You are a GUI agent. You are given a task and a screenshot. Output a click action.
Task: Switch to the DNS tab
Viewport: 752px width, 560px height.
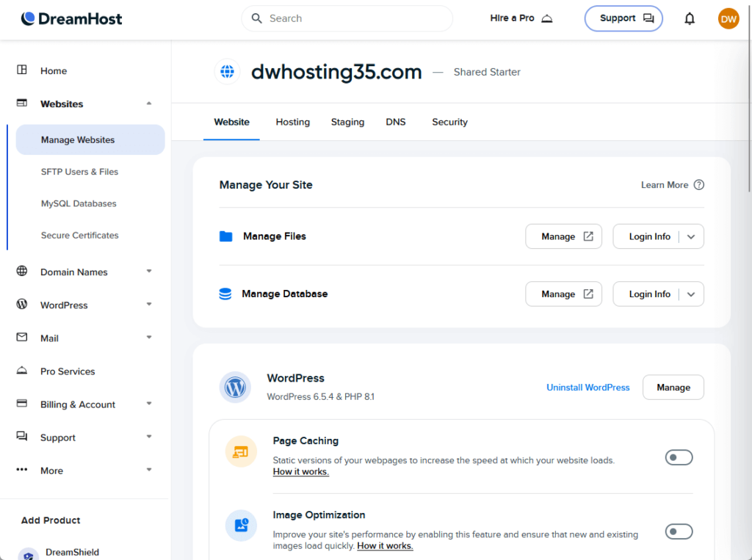[x=396, y=123]
